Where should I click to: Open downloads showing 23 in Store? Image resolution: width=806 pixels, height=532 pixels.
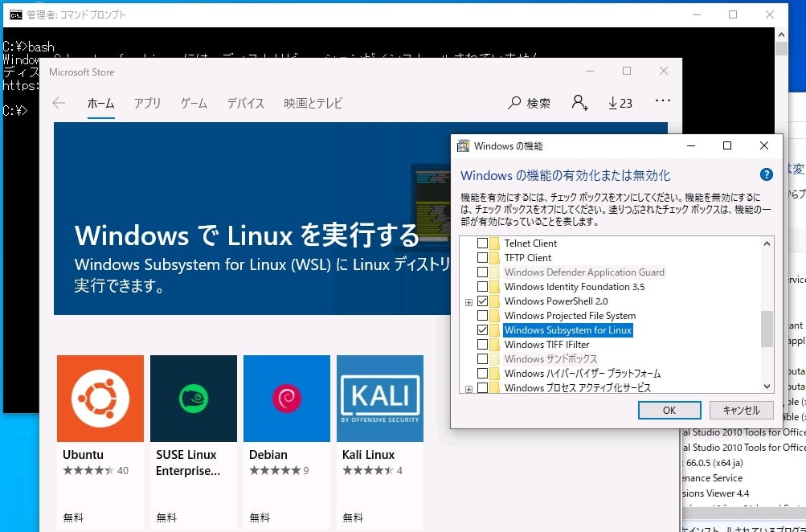pos(620,104)
